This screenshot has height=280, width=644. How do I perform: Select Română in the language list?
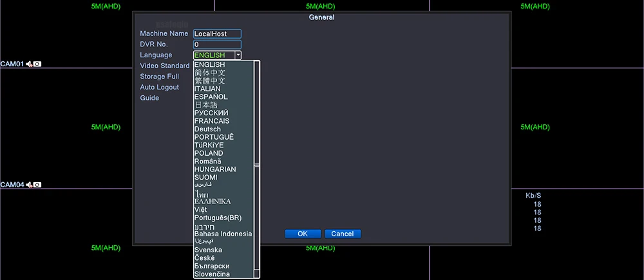(223, 162)
